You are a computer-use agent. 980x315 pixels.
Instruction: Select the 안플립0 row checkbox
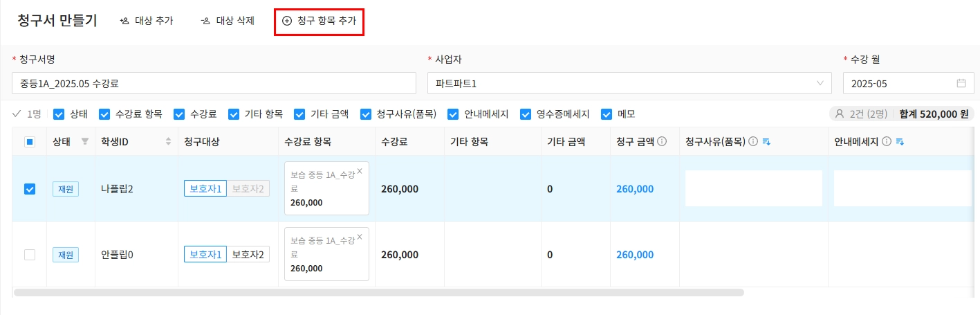(x=30, y=255)
